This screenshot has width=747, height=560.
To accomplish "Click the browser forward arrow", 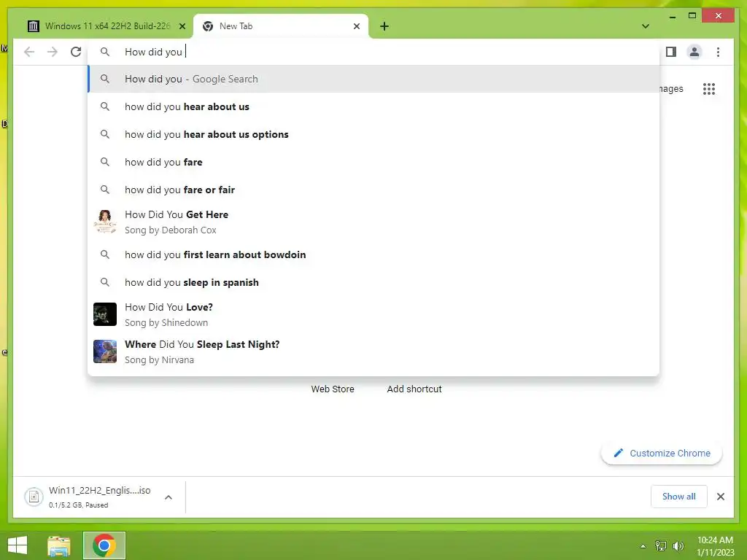I will click(x=53, y=52).
